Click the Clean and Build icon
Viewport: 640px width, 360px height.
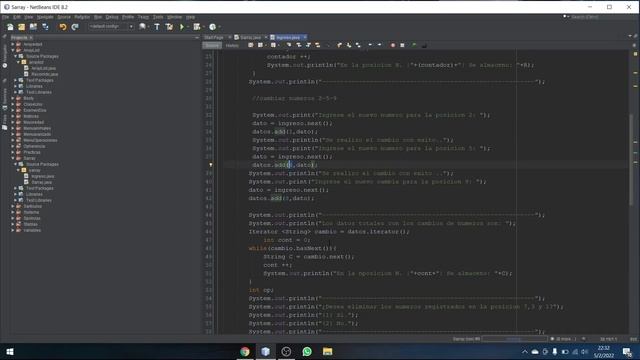pyautogui.click(x=169, y=27)
